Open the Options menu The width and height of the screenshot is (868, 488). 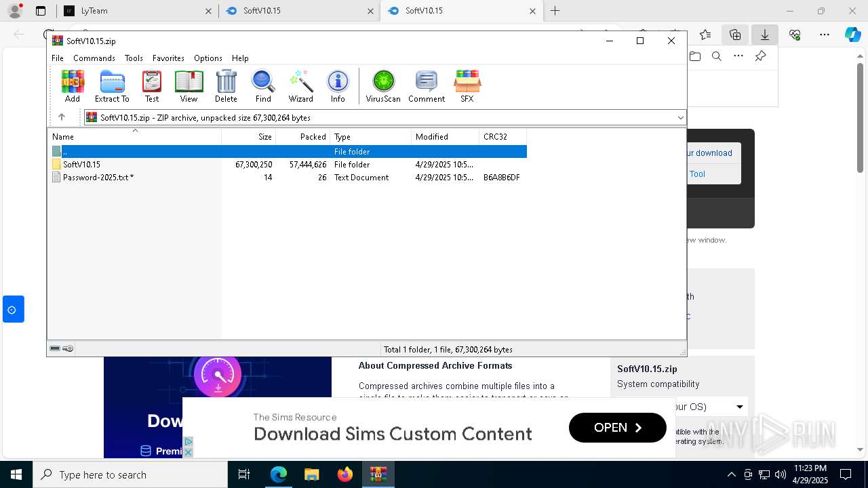tap(208, 58)
